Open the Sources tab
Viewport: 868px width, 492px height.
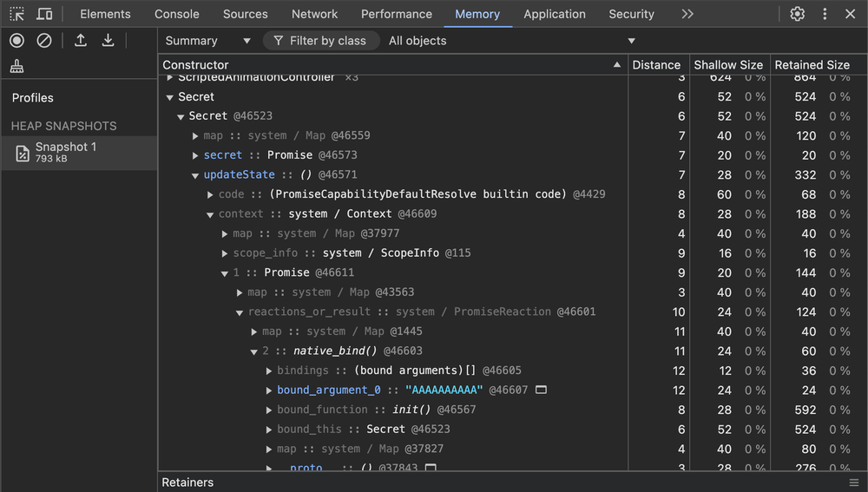(246, 14)
